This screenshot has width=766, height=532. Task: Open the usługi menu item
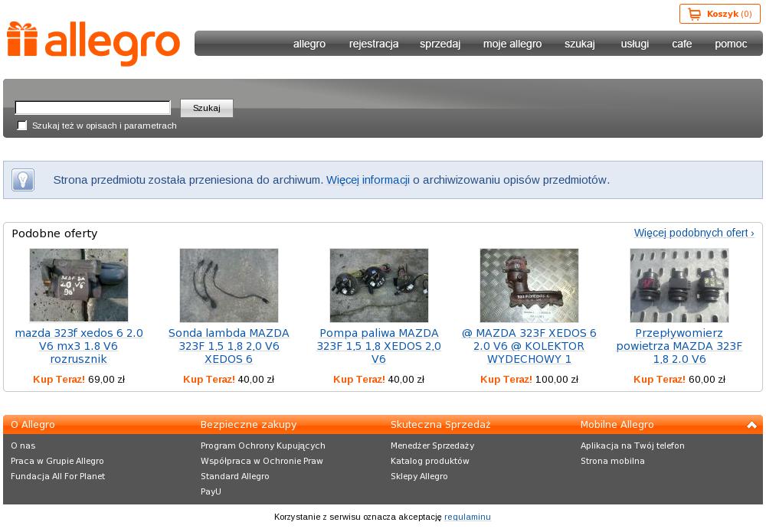(634, 44)
